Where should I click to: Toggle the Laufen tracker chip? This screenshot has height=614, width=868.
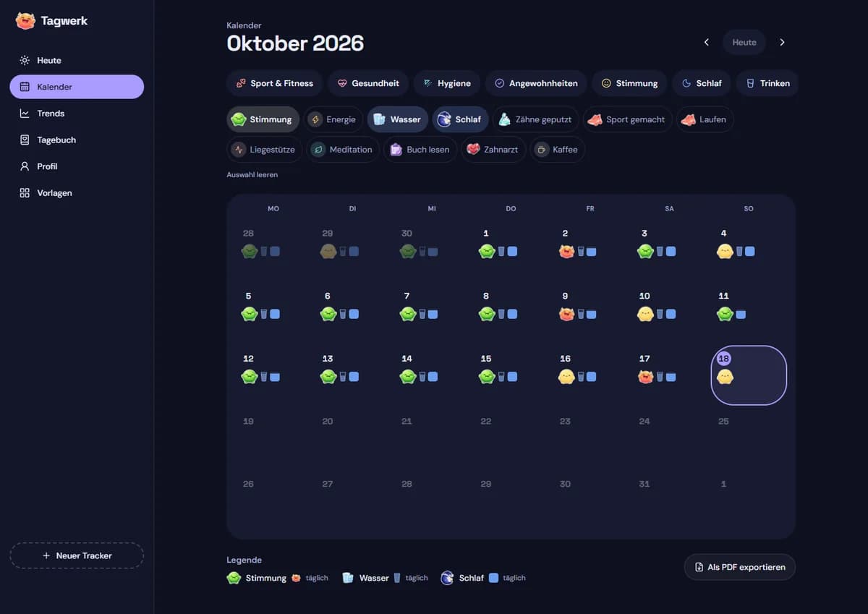click(705, 119)
